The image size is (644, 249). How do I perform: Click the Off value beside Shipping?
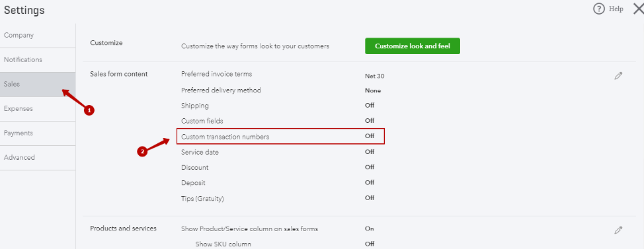[370, 106]
